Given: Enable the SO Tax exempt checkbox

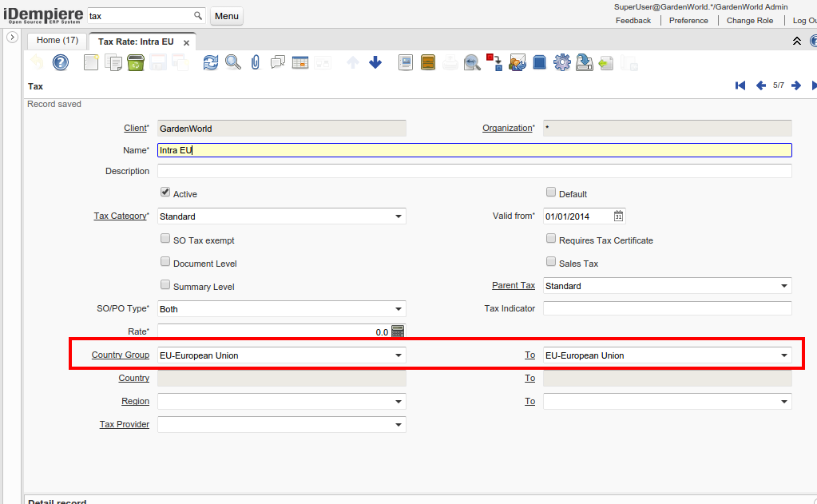Looking at the screenshot, I should (x=165, y=239).
